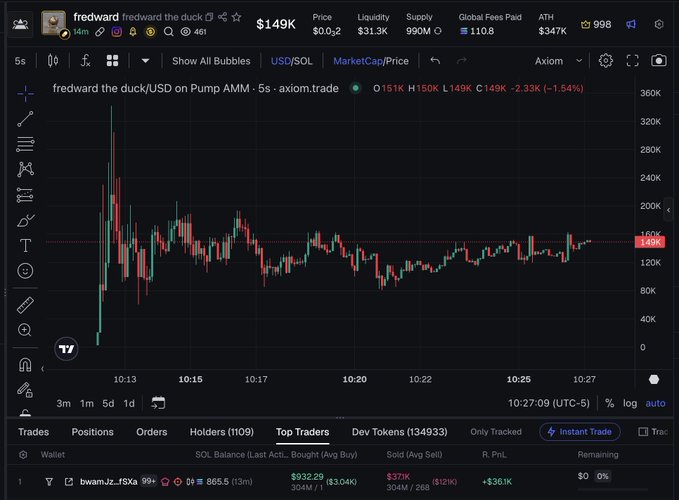Search the token with magnifier icon
The image size is (679, 500).
point(168,32)
